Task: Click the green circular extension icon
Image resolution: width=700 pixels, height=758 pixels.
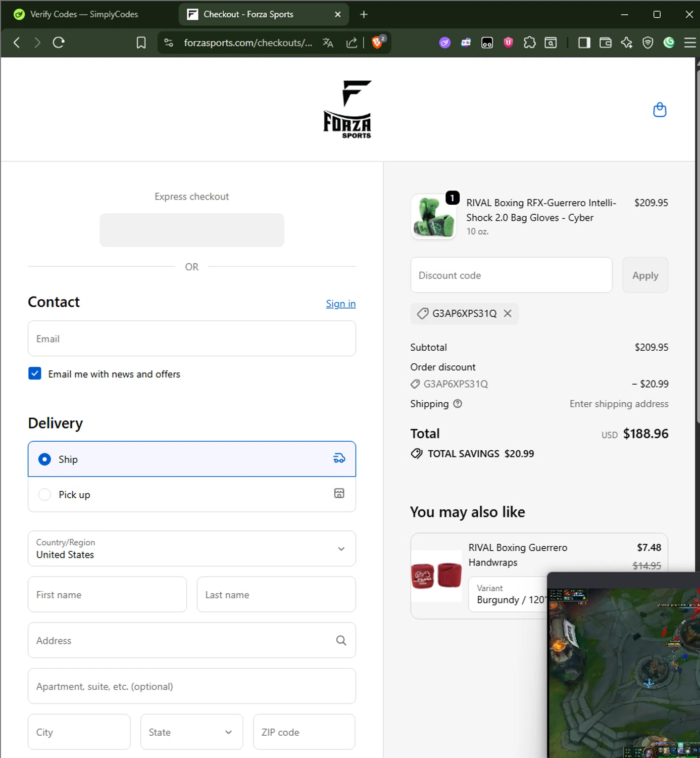Action: 669,43
